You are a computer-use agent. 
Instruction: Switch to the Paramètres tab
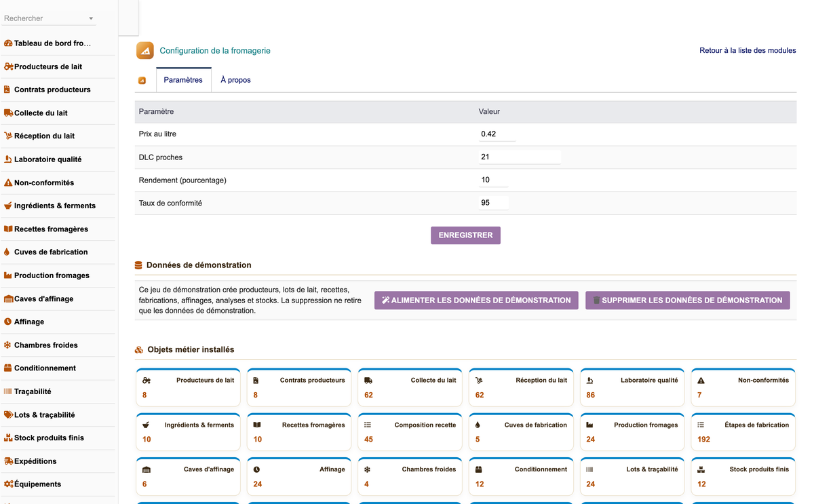(183, 80)
